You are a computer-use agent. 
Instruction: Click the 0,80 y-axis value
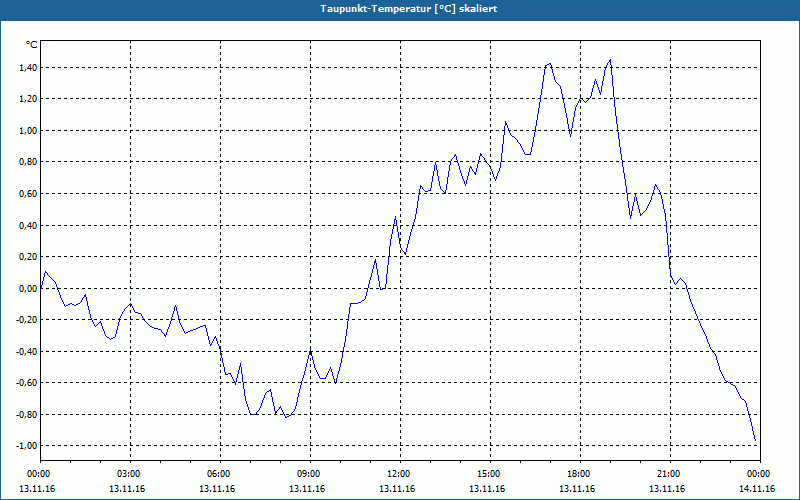coord(29,162)
